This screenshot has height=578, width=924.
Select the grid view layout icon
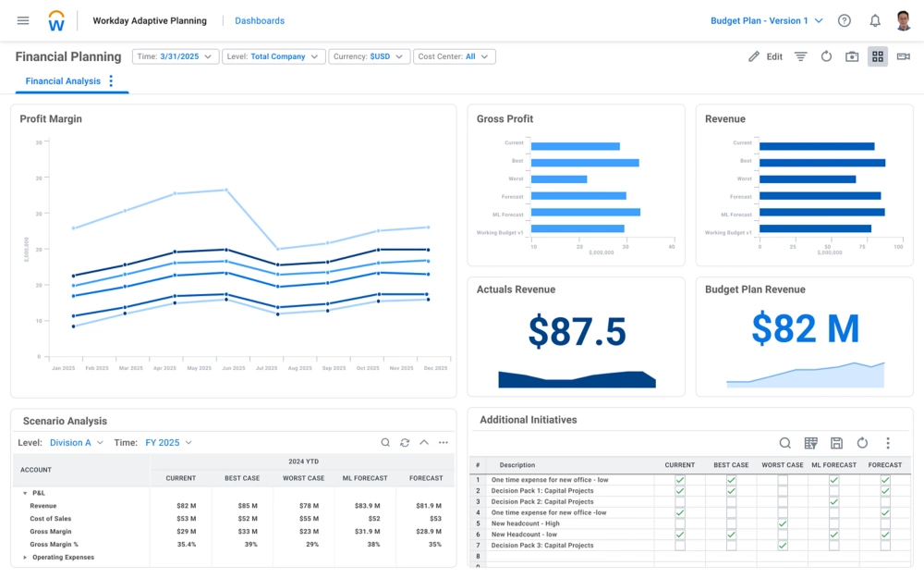878,56
